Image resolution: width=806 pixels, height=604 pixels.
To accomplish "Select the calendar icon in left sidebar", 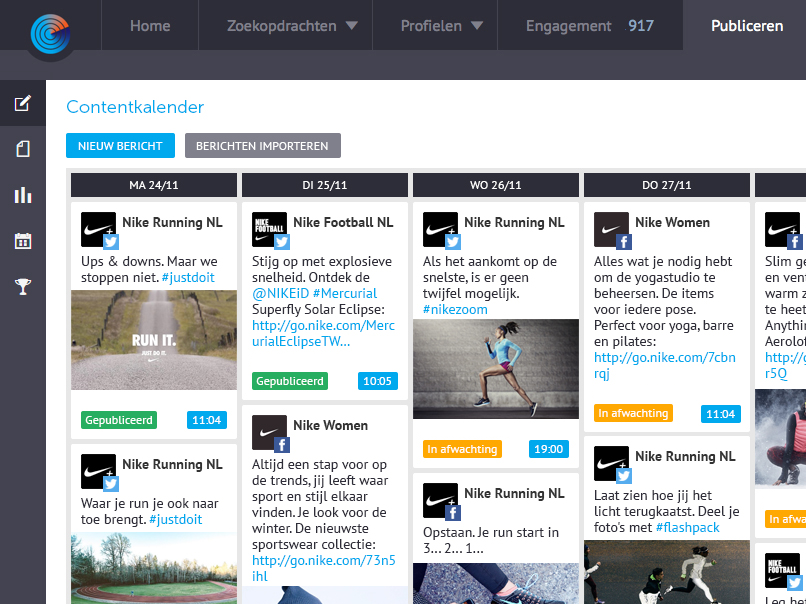I will [x=22, y=241].
